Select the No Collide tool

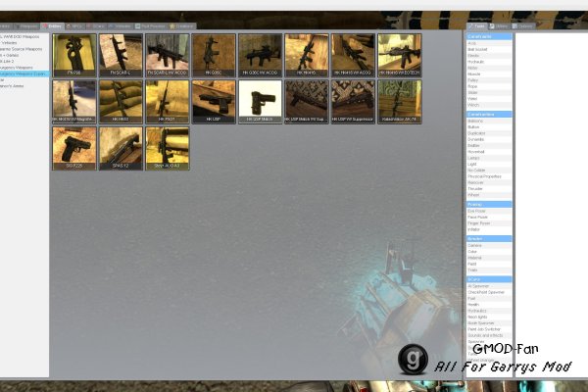click(x=489, y=171)
